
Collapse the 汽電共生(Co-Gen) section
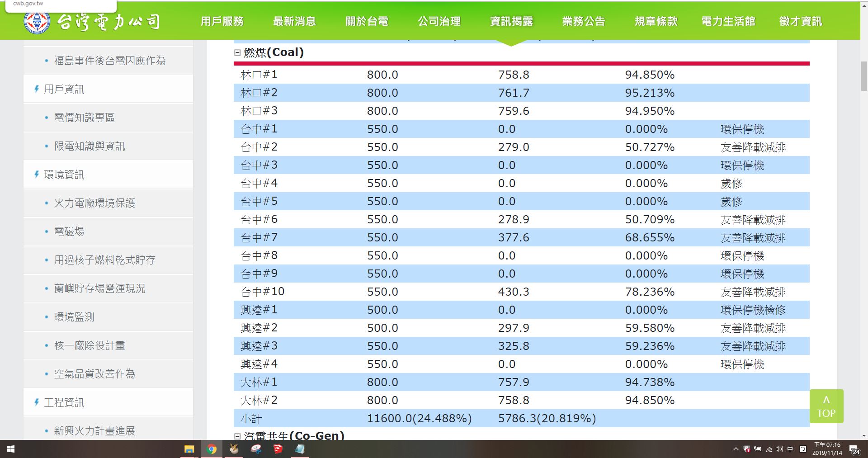pyautogui.click(x=237, y=436)
